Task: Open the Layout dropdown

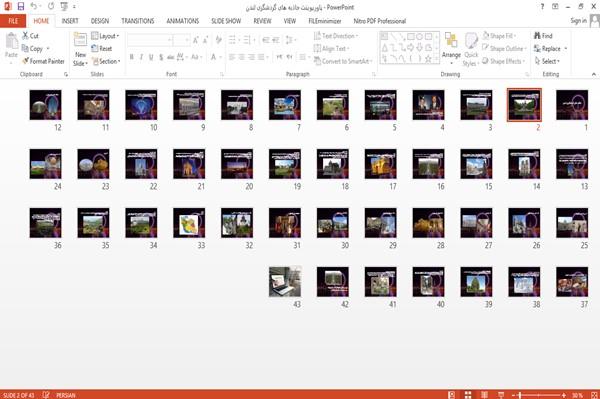Action: [105, 36]
